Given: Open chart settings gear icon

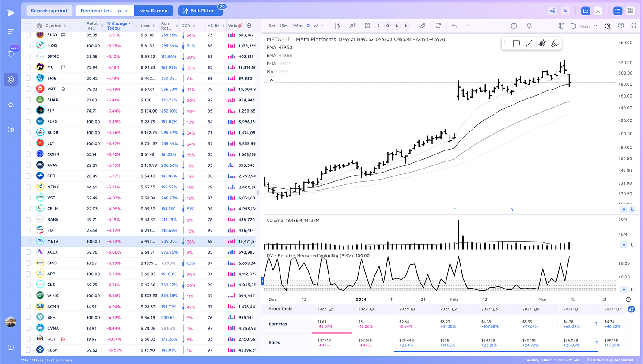Looking at the screenshot, I should click(x=621, y=26).
